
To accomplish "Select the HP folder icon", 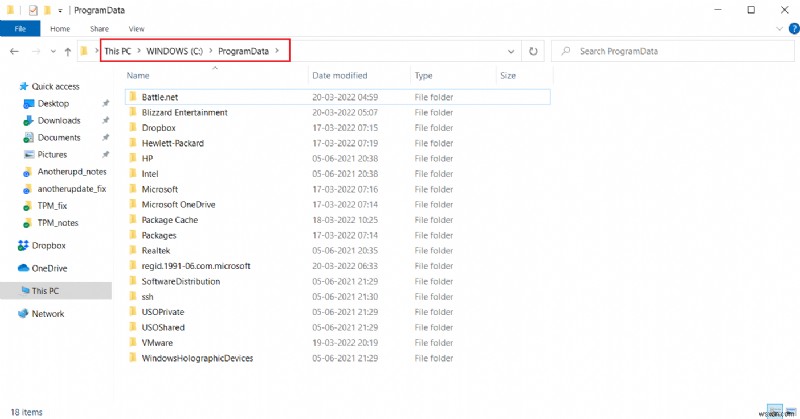I will click(133, 158).
